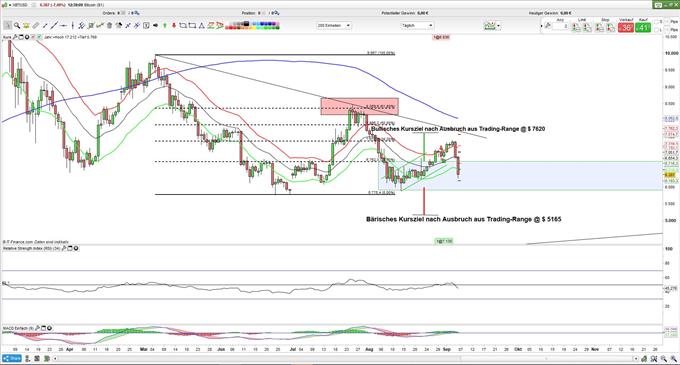Click the second Limit order icon
Image resolution: width=680 pixels, height=365 pixels.
pos(587,28)
